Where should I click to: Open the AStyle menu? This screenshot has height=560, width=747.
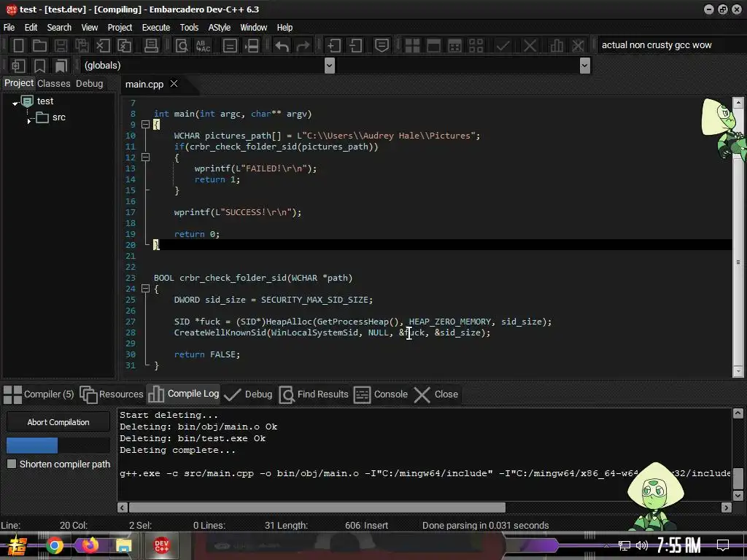pos(219,28)
